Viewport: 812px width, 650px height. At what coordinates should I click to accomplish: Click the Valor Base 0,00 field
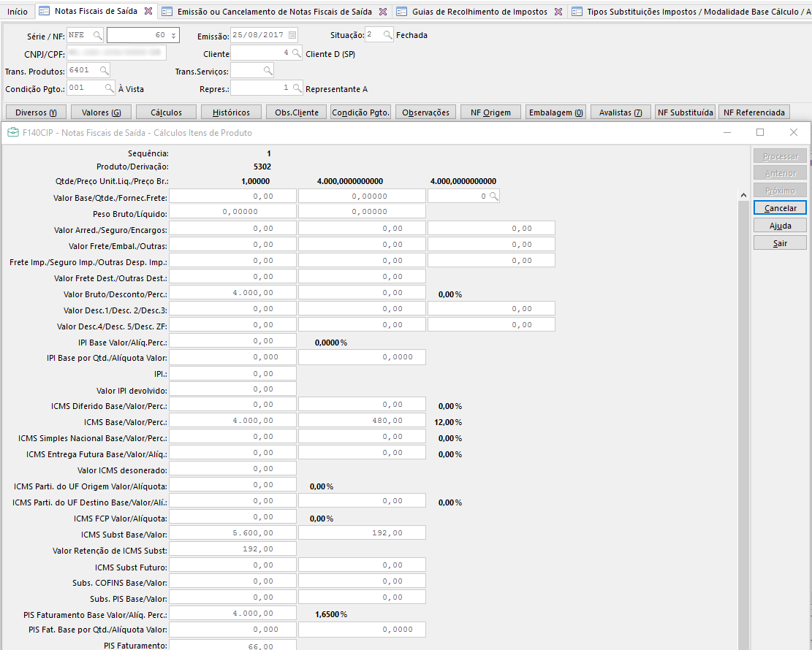[x=232, y=196]
